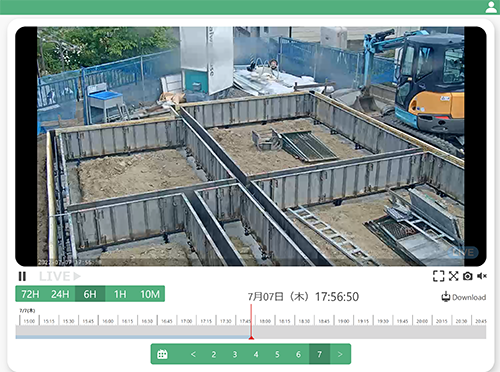Screen dimensions: 500x372
Task: Go to next dates with right chevron
Action: (340, 354)
